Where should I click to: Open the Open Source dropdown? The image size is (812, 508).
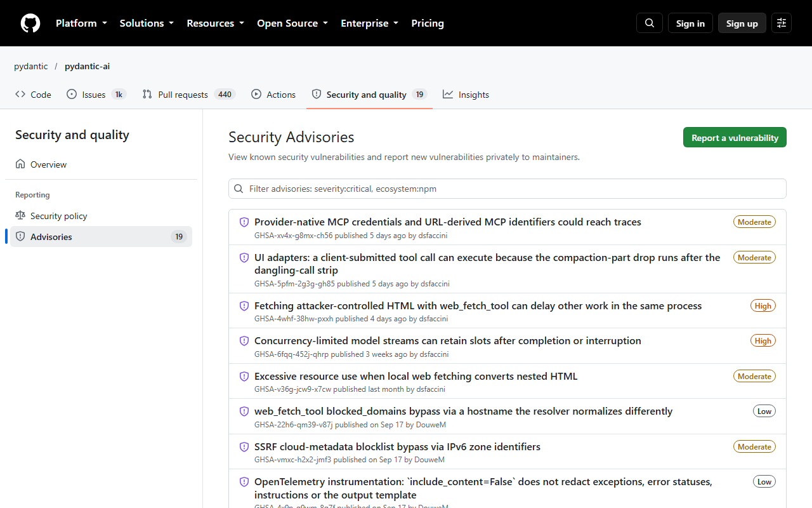(292, 23)
